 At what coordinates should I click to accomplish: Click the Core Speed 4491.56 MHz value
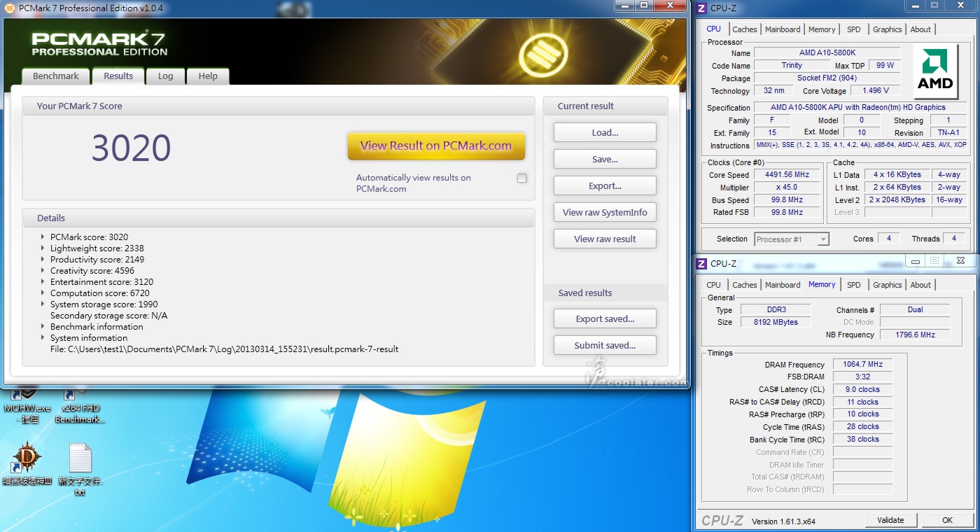click(x=787, y=175)
